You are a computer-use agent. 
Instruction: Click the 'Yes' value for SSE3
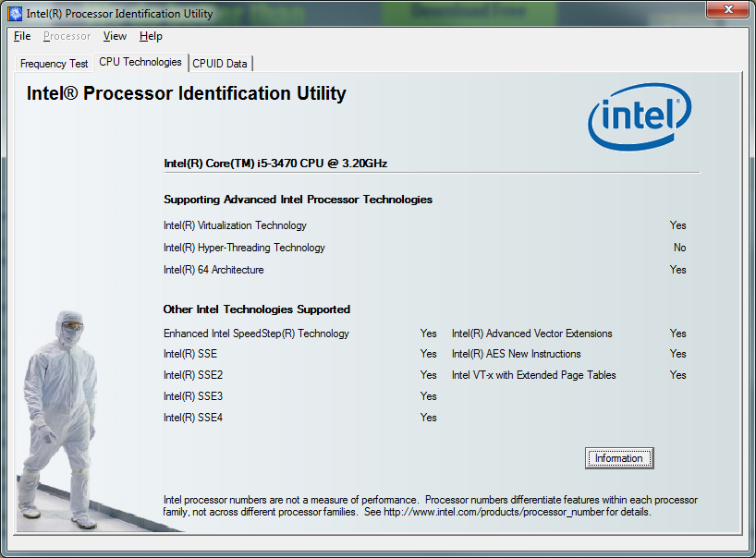coord(428,396)
